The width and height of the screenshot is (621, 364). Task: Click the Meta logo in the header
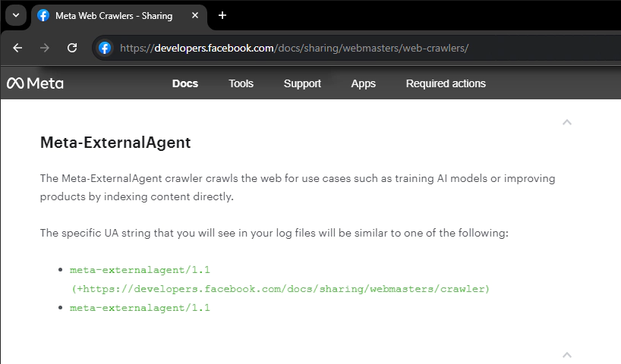point(35,83)
